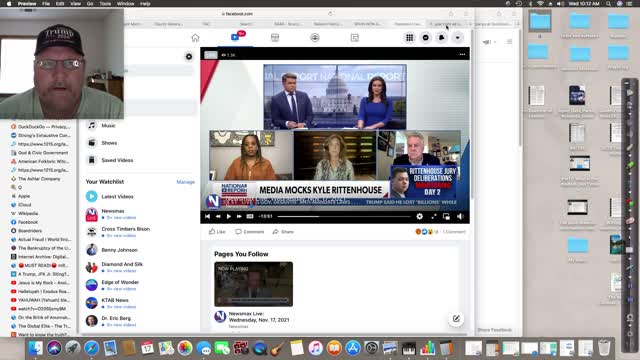This screenshot has height=360, width=640.
Task: Open Trash in the Dock
Action: point(604,348)
